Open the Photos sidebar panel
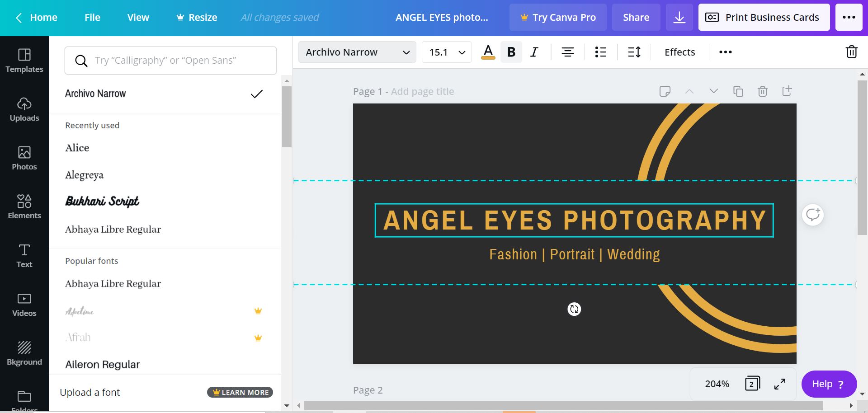This screenshot has height=413, width=868. 24,158
